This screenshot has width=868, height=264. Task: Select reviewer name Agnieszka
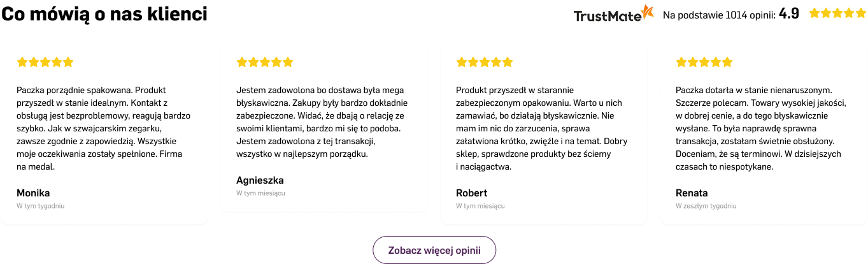(x=260, y=180)
